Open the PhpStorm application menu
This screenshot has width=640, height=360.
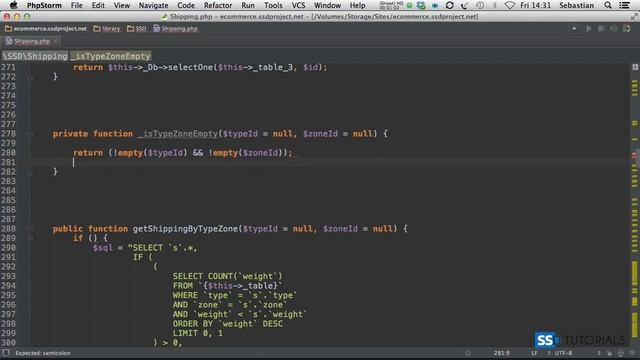44,5
